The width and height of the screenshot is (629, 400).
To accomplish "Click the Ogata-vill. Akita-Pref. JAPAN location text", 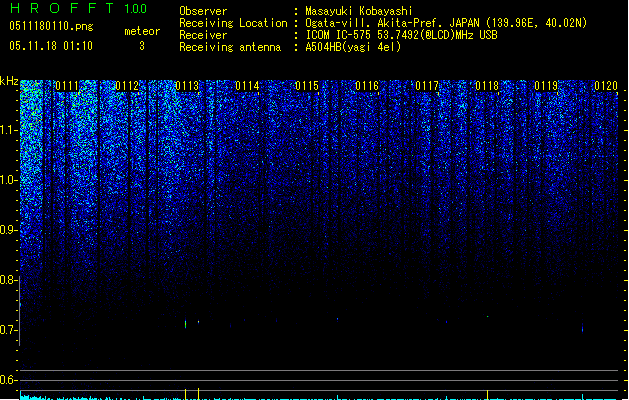I will 446,23.
